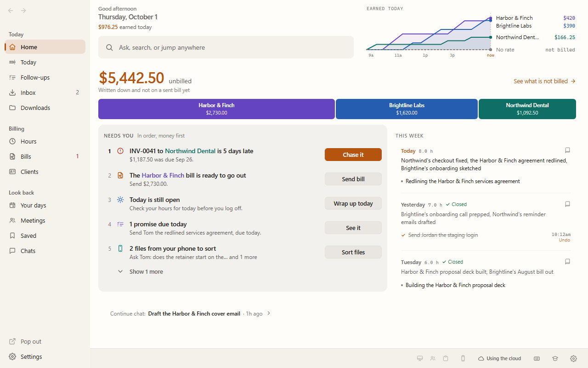This screenshot has width=588, height=368.
Task: Click the phone icon in the status bar
Action: click(463, 358)
